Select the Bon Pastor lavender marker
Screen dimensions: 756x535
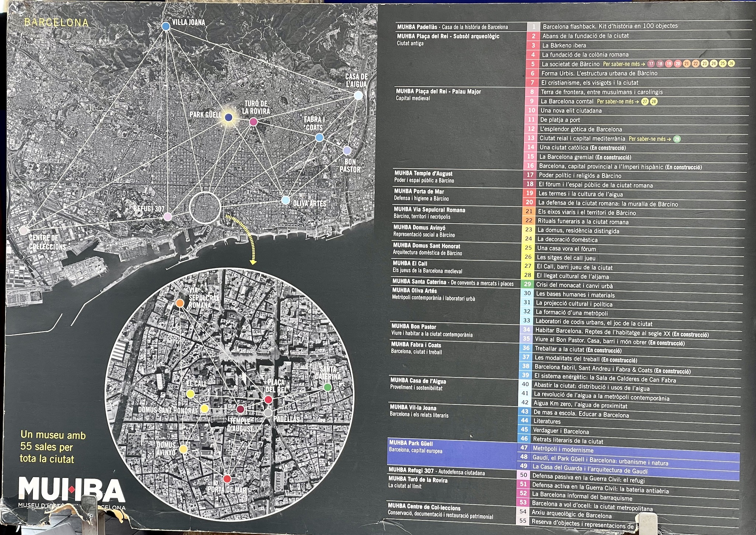(x=347, y=150)
